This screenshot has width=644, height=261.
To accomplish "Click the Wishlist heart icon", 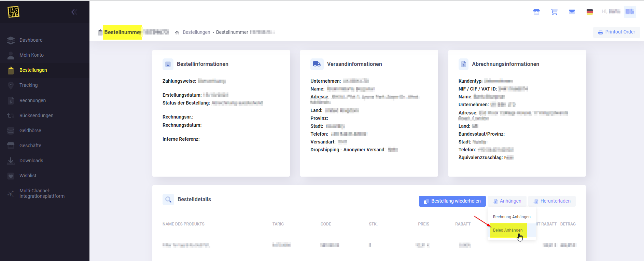I will (11, 176).
